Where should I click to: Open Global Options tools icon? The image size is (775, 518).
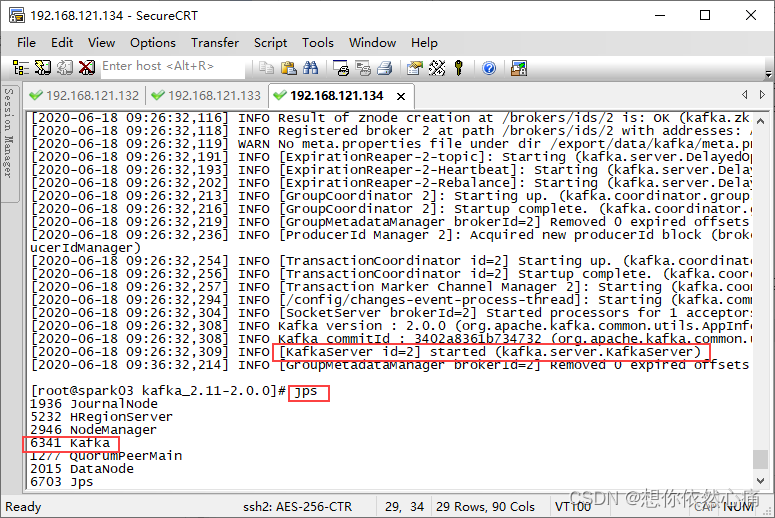click(x=437, y=68)
